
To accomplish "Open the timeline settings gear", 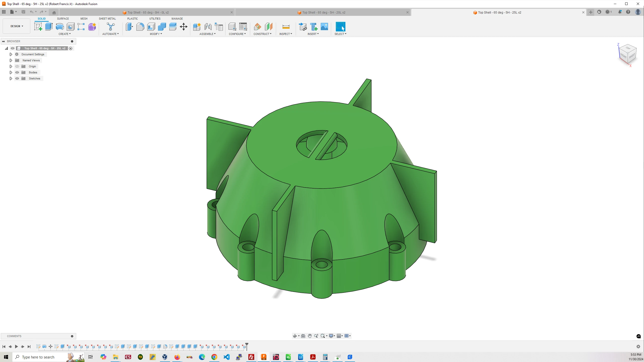I will 638,347.
